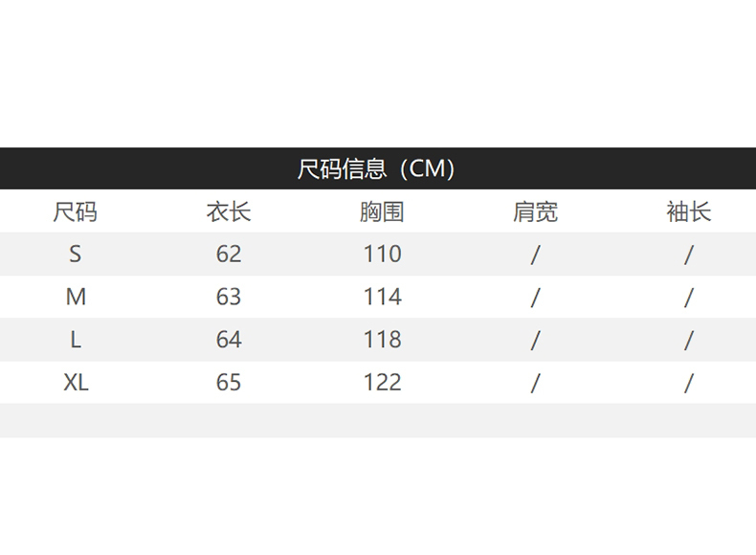Click the 110 chest value
Image resolution: width=756 pixels, height=555 pixels.
tap(383, 255)
